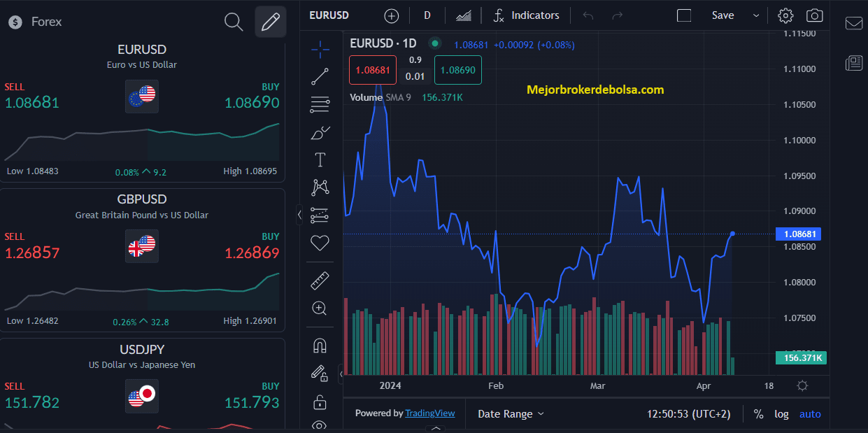This screenshot has width=868, height=433.
Task: Select the trend line drawing tool
Action: [320, 77]
